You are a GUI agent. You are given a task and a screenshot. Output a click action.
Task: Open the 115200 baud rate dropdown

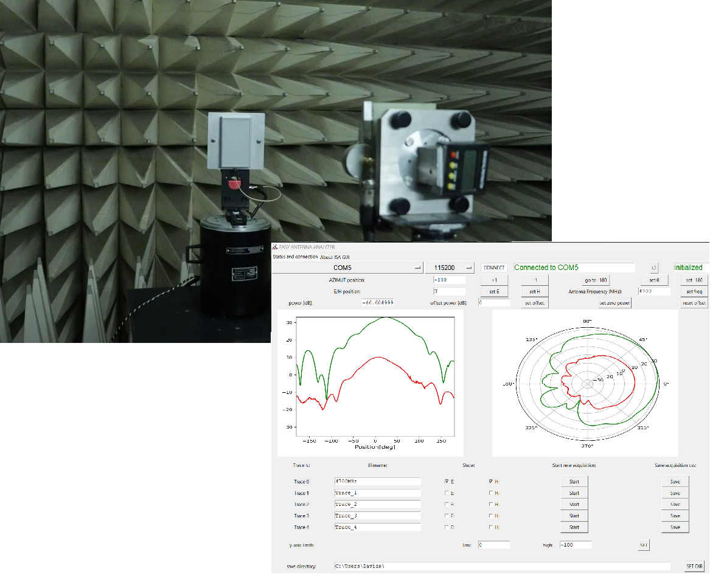click(x=449, y=268)
